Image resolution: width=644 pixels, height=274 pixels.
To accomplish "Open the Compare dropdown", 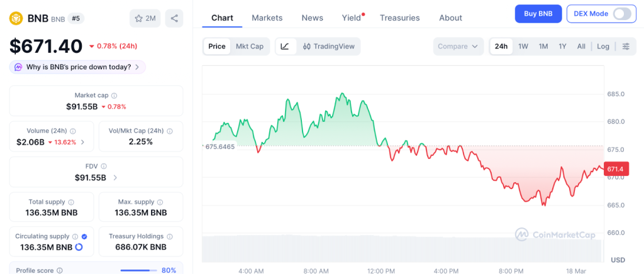I will coord(458,47).
